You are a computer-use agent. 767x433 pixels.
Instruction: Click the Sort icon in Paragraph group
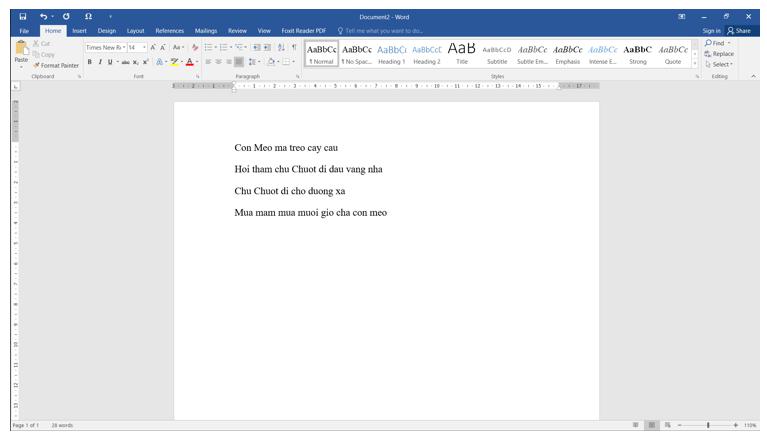coord(280,47)
